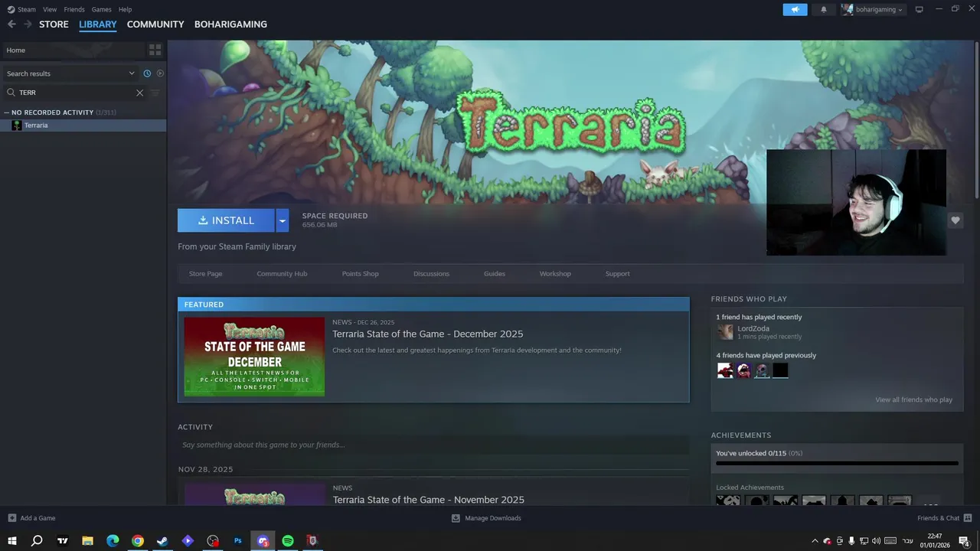The image size is (980, 551).
Task: Show hidden system tray icons
Action: click(x=815, y=541)
